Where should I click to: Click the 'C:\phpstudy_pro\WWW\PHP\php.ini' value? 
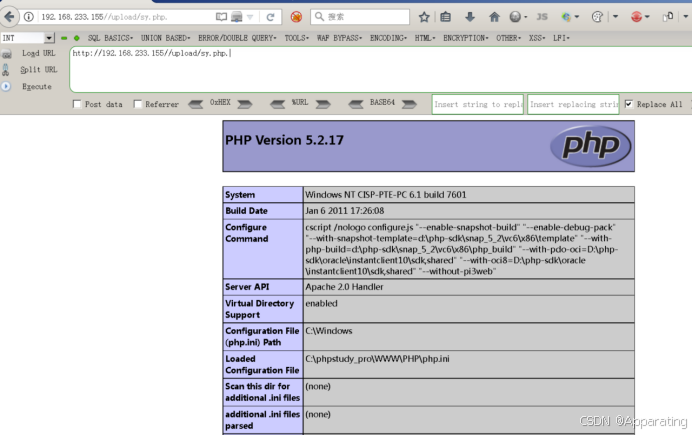(x=377, y=359)
